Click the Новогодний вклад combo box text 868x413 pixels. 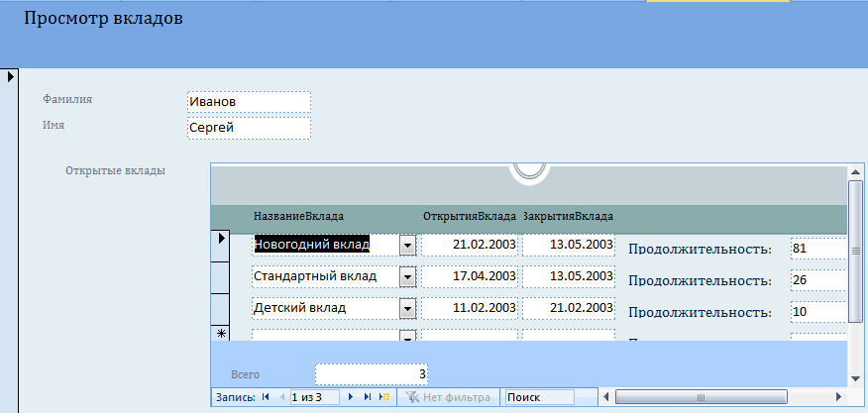[x=325, y=245]
